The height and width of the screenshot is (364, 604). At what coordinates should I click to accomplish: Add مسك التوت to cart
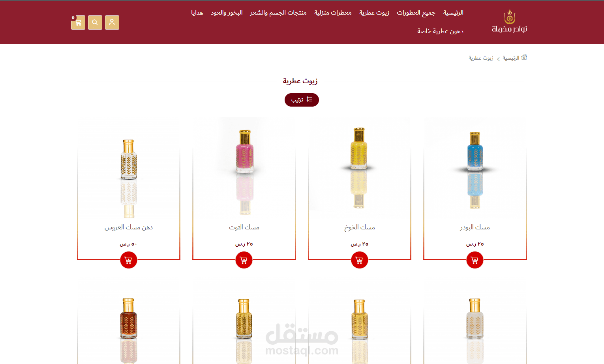pyautogui.click(x=244, y=260)
